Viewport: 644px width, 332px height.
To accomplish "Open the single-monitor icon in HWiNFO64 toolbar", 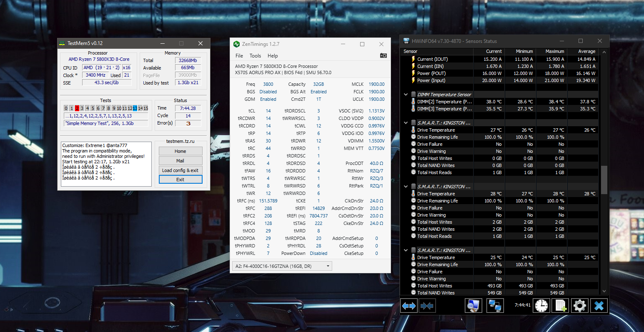I will click(x=473, y=306).
